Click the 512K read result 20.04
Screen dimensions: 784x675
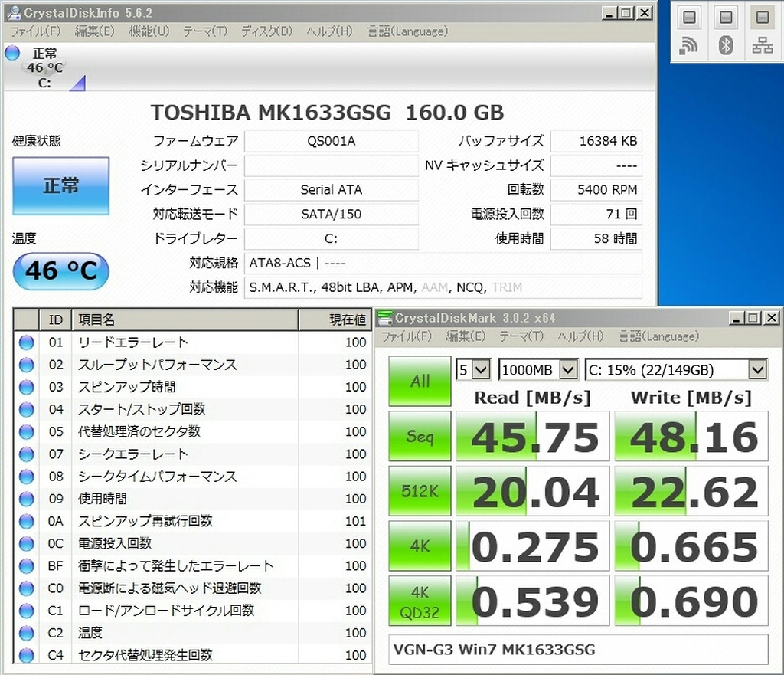click(533, 491)
